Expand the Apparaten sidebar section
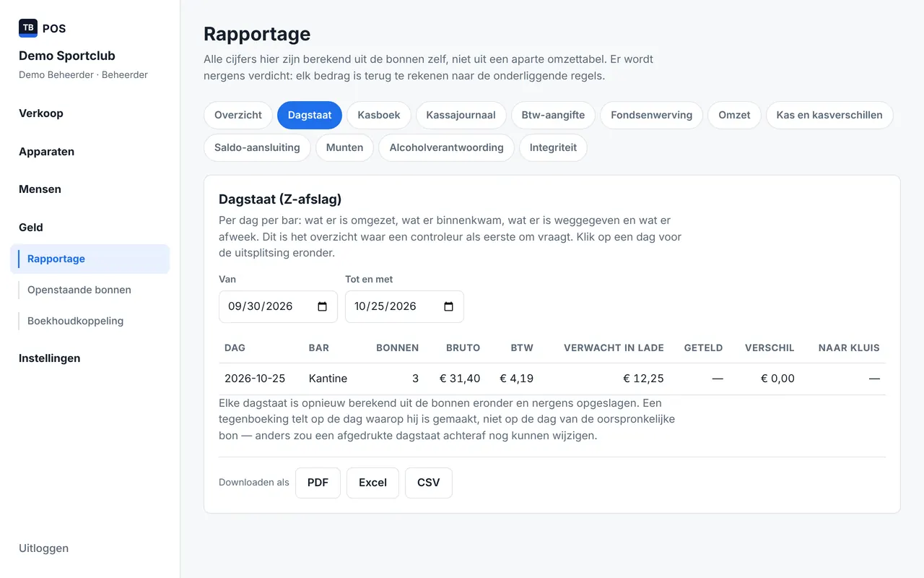 46,152
